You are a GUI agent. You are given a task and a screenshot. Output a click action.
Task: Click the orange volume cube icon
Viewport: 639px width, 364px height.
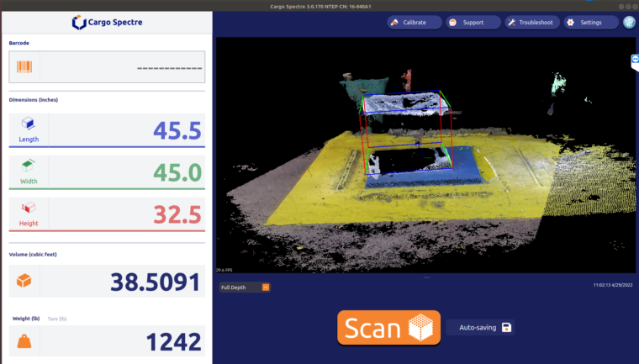(x=24, y=281)
